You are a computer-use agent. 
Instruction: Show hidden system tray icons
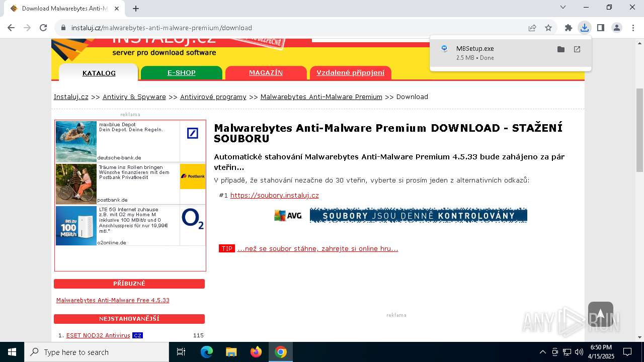point(542,352)
